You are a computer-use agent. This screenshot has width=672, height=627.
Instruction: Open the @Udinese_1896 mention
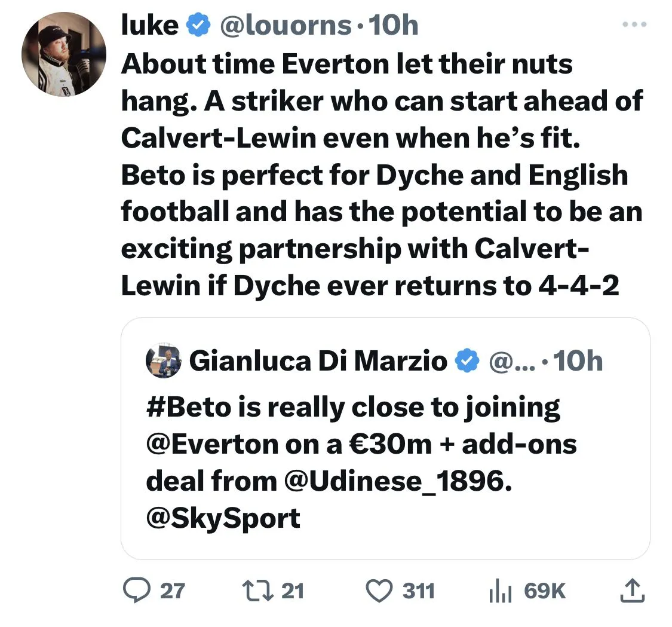(395, 481)
